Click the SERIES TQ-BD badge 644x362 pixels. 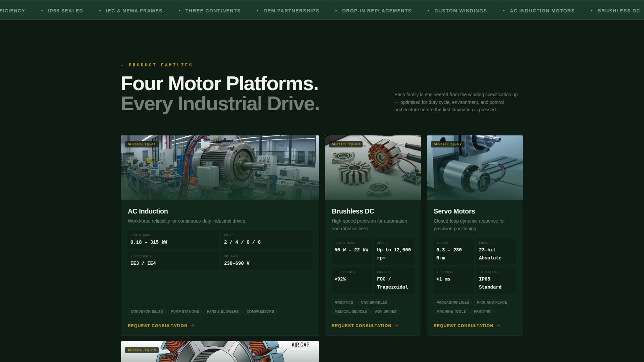pos(345,144)
